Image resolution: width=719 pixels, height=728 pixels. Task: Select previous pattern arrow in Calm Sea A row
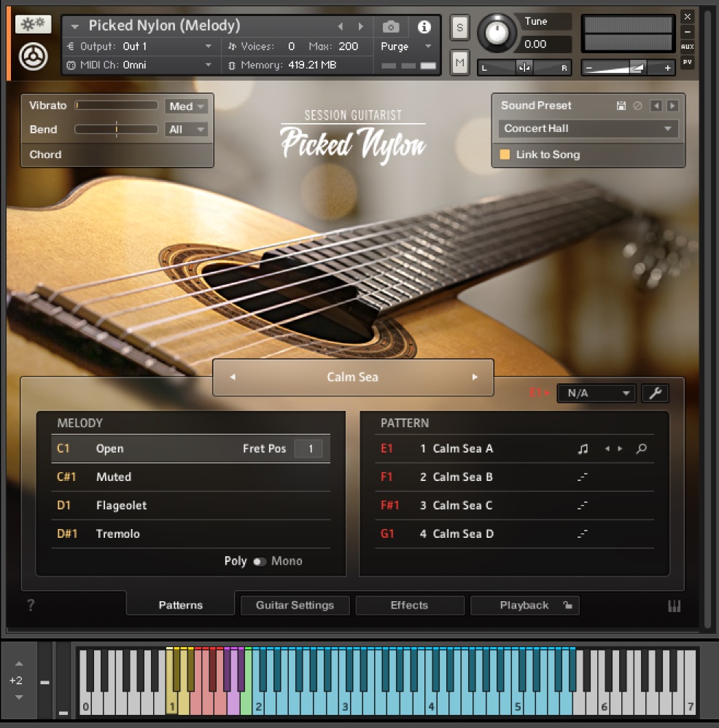pos(607,448)
